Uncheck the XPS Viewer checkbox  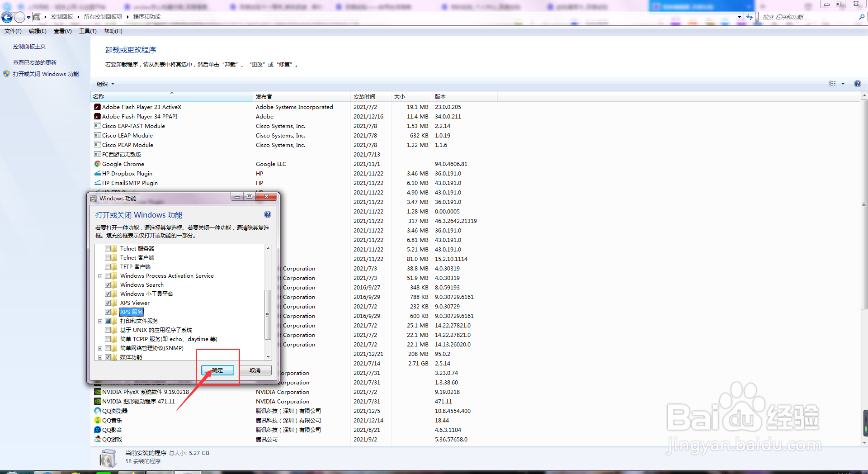(108, 303)
